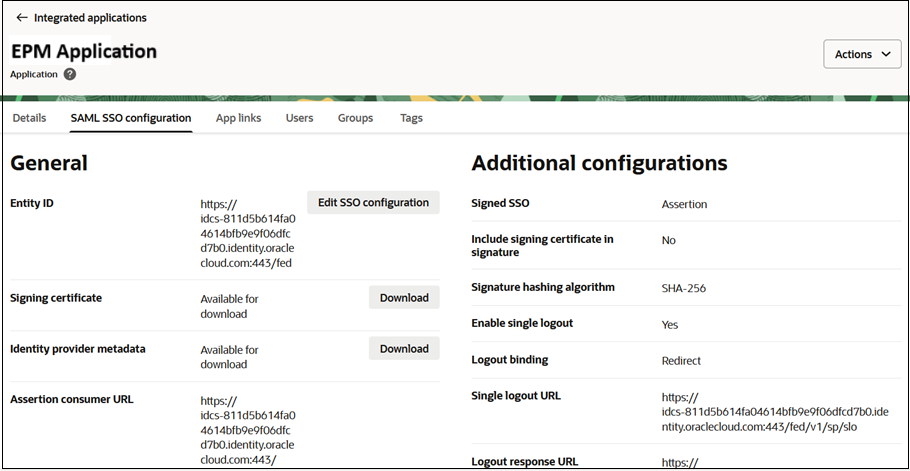
Task: Click the Application help question mark icon
Action: coord(70,74)
